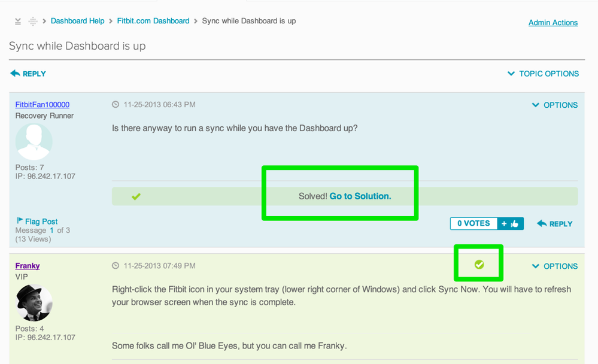Screen dimensions: 598x364
Task: Click the clock icon beside 06:43 PM timestamp
Action: click(116, 105)
